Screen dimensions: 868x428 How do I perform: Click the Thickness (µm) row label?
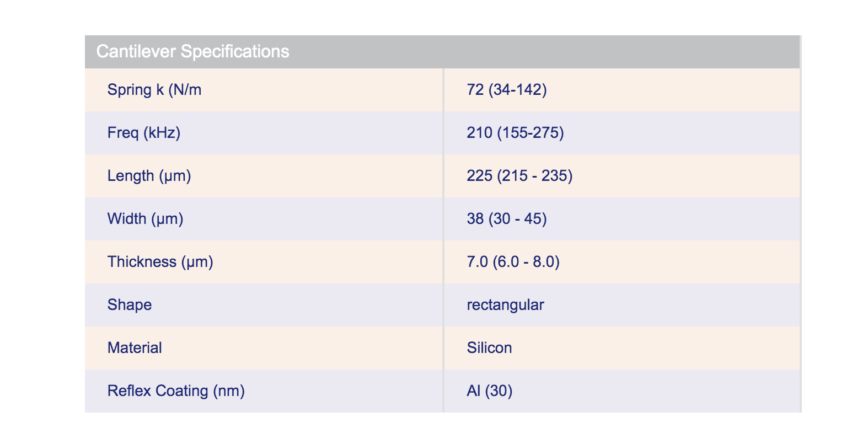160,261
